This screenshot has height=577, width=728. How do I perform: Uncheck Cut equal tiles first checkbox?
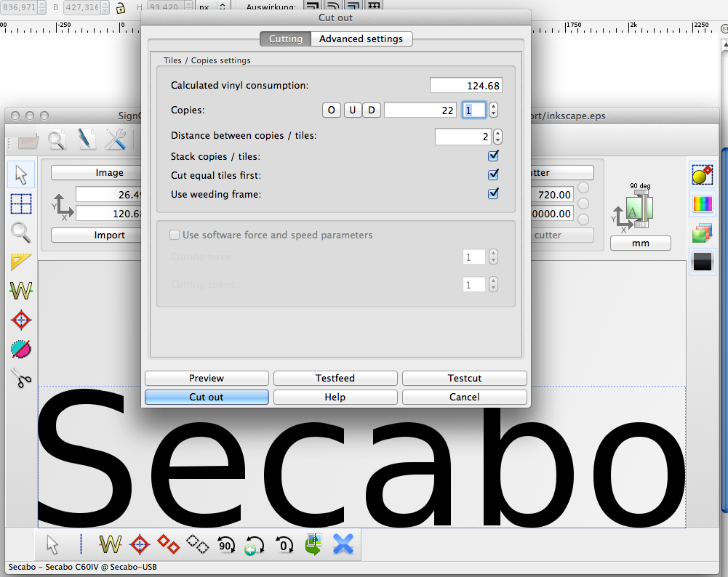(x=494, y=175)
